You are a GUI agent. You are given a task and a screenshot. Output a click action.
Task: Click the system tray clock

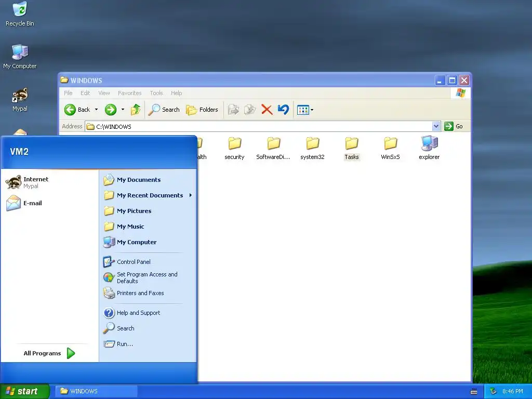[x=513, y=392]
